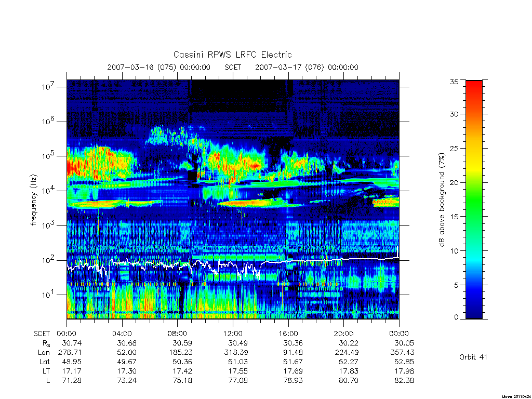Image resolution: width=532 pixels, height=399 pixels.
Task: Click the 'dB above background (7%)' label
Action: [442, 199]
